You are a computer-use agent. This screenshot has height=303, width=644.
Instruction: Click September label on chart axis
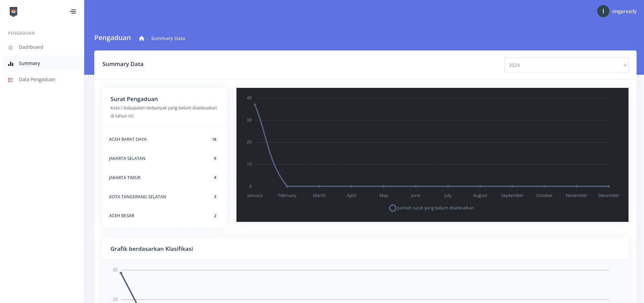click(x=512, y=196)
